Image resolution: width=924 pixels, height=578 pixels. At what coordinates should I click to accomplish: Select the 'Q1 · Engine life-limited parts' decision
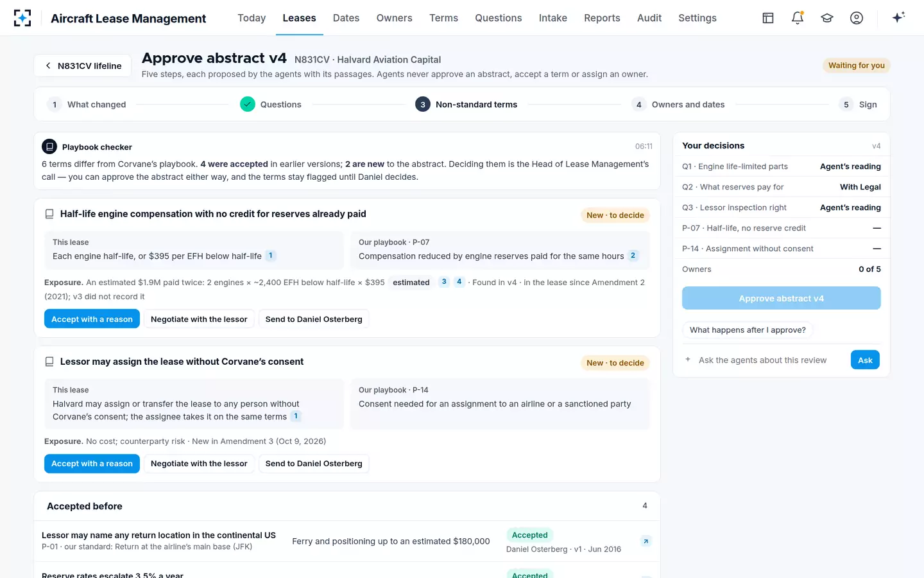(x=782, y=166)
